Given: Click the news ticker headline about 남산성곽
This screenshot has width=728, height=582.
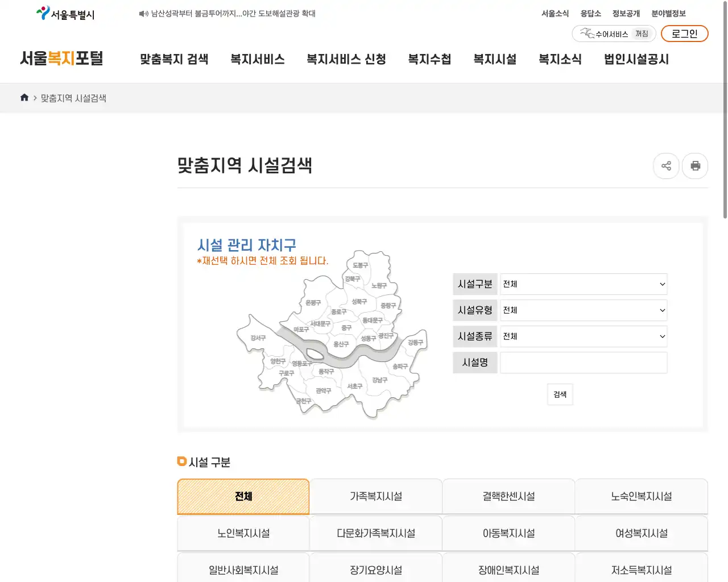Looking at the screenshot, I should coord(233,14).
